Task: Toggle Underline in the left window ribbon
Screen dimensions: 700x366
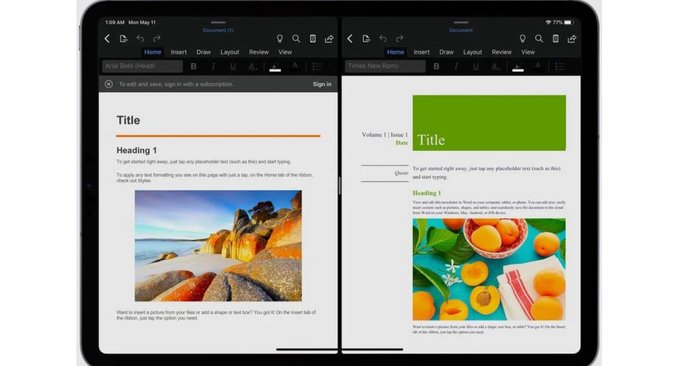Action: (x=233, y=67)
